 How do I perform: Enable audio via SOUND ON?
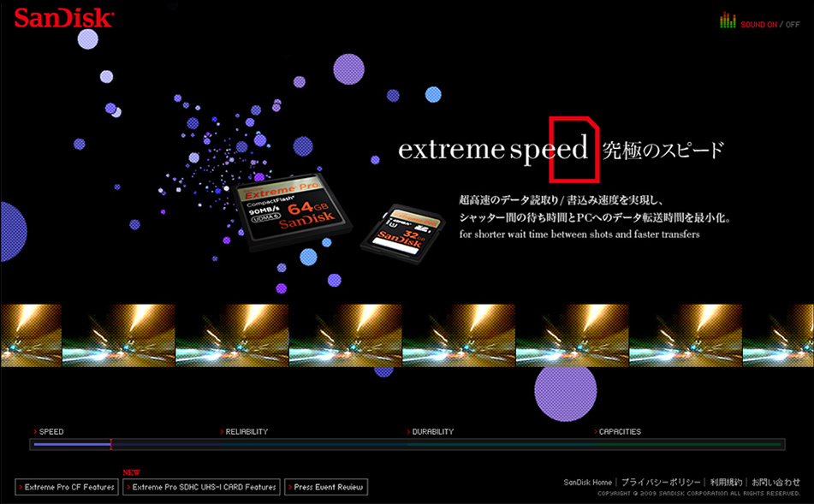click(x=759, y=25)
